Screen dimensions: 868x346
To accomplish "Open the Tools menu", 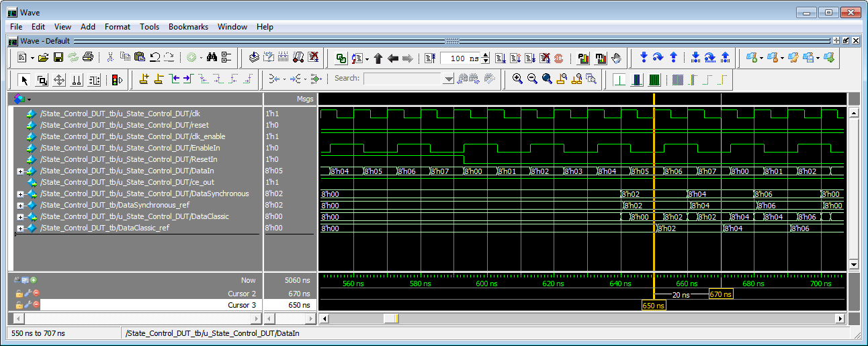I will point(149,27).
